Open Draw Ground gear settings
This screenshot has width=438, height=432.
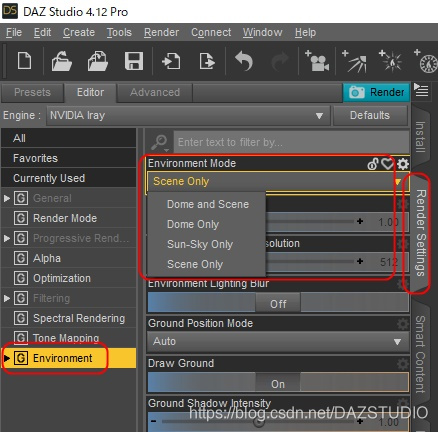click(403, 363)
